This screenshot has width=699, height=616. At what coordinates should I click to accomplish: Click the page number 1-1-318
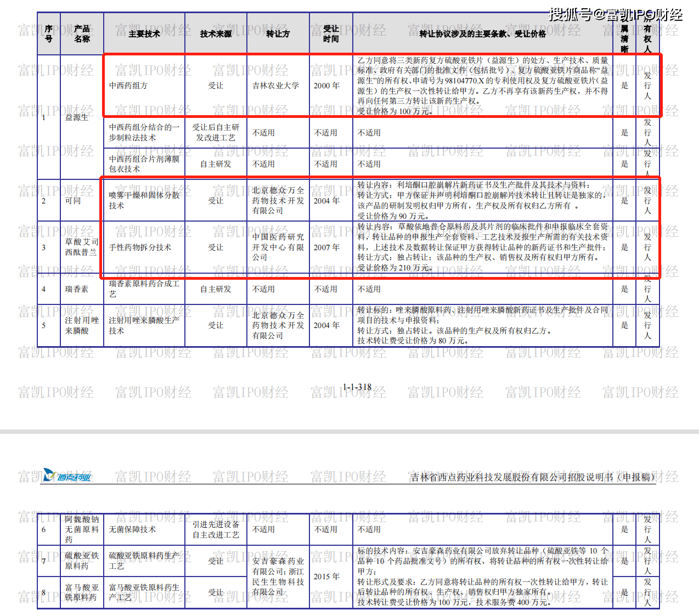357,387
